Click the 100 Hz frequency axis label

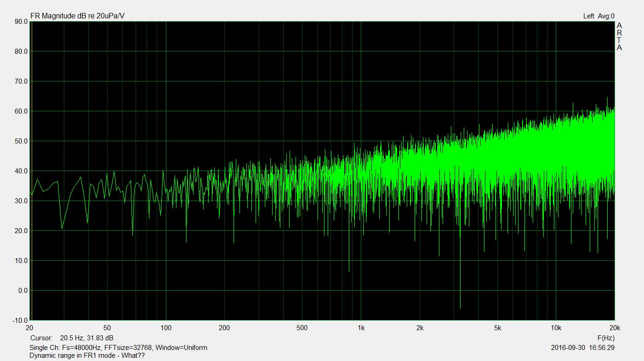[x=166, y=328]
